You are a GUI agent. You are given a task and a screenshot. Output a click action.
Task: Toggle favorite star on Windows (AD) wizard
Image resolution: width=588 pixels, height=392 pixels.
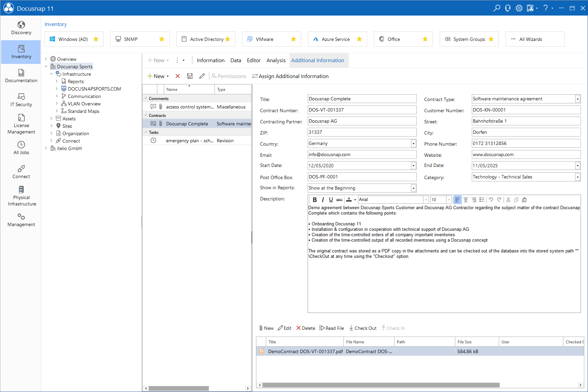96,39
